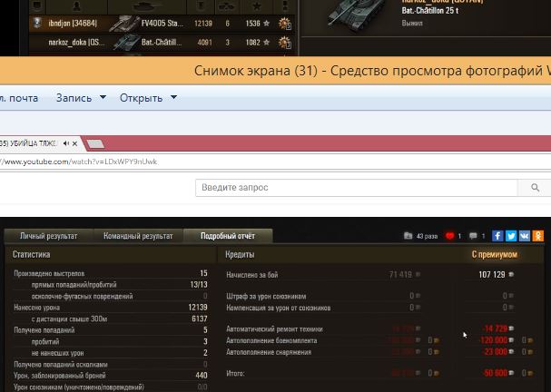This screenshot has width=551, height=392.
Task: Sort team list by platoon flag column
Action: click(37, 6)
